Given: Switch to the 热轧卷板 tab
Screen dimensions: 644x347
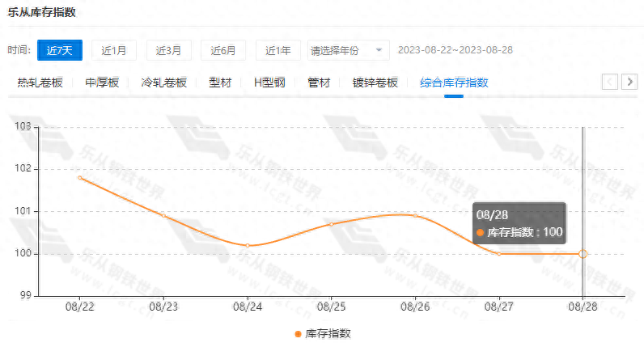Looking at the screenshot, I should [40, 83].
